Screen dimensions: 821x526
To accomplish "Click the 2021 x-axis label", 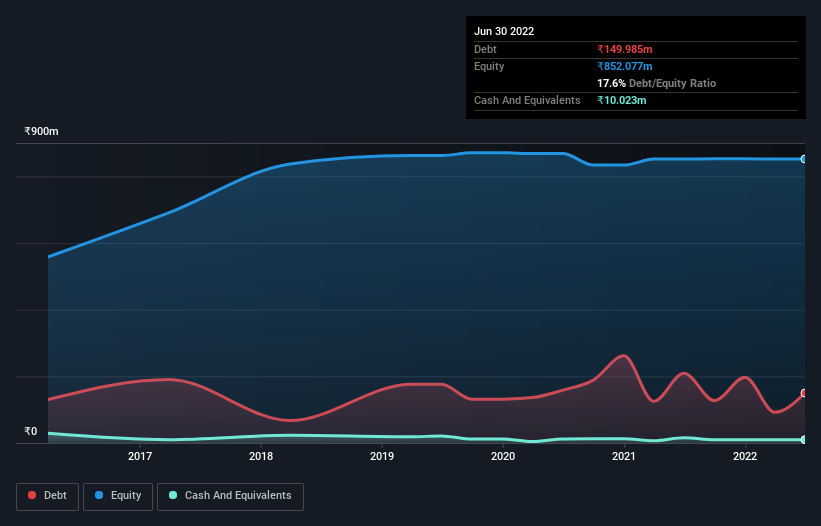I will click(624, 456).
